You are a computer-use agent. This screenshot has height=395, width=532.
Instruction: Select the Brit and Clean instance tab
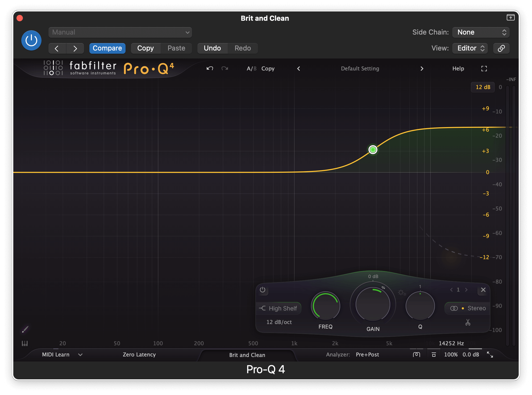coord(247,355)
